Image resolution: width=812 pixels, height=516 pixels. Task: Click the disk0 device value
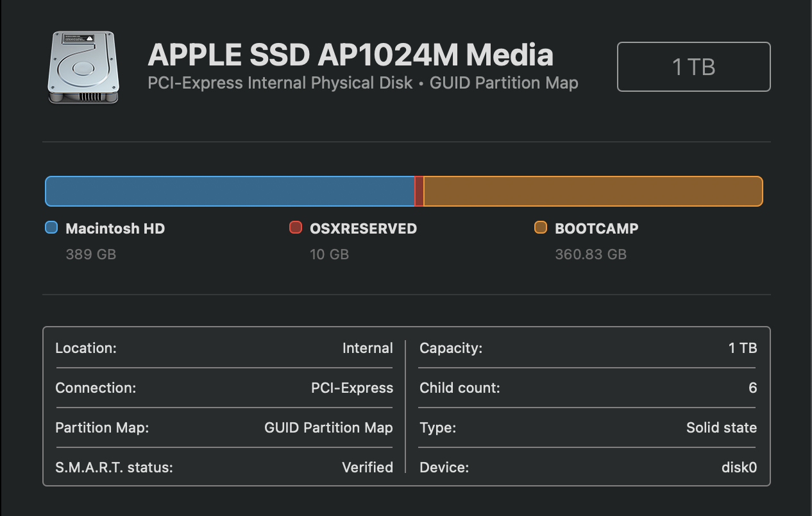pyautogui.click(x=739, y=467)
